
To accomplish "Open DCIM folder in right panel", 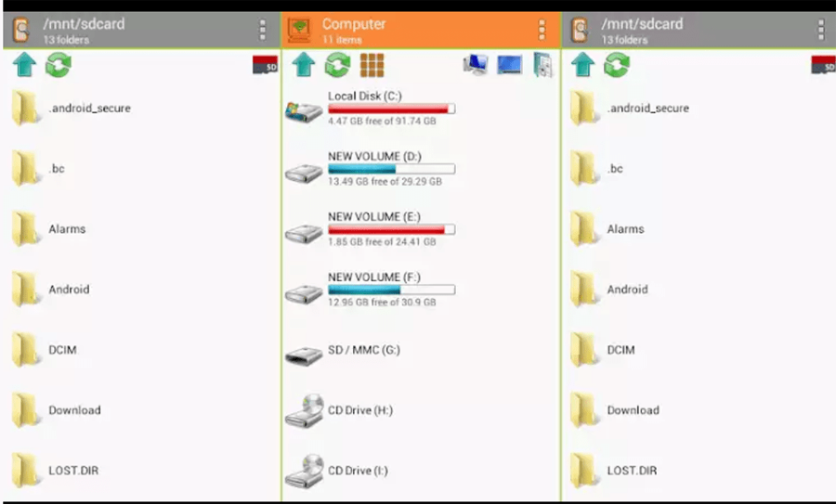I will (699, 350).
